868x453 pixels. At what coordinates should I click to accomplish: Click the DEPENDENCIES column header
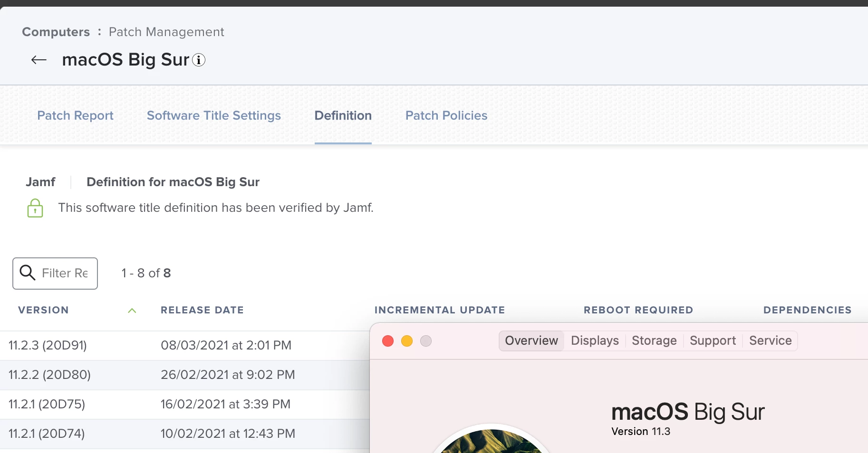[808, 310]
